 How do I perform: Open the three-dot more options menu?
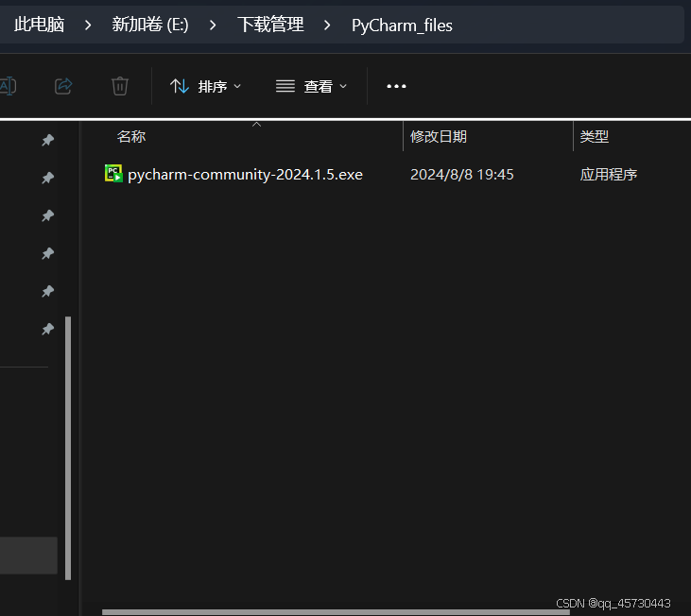coord(396,86)
